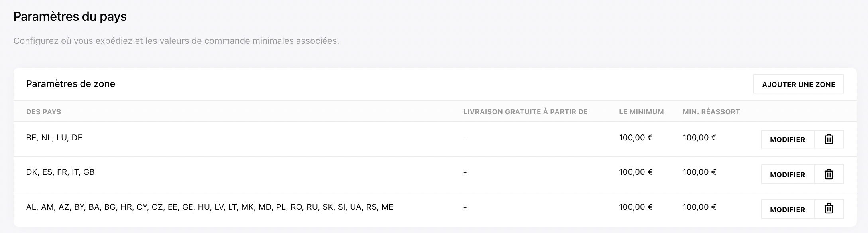Screen dimensions: 868x233
Task: Select the BE, NL, LU, DE country list
Action: click(x=54, y=138)
